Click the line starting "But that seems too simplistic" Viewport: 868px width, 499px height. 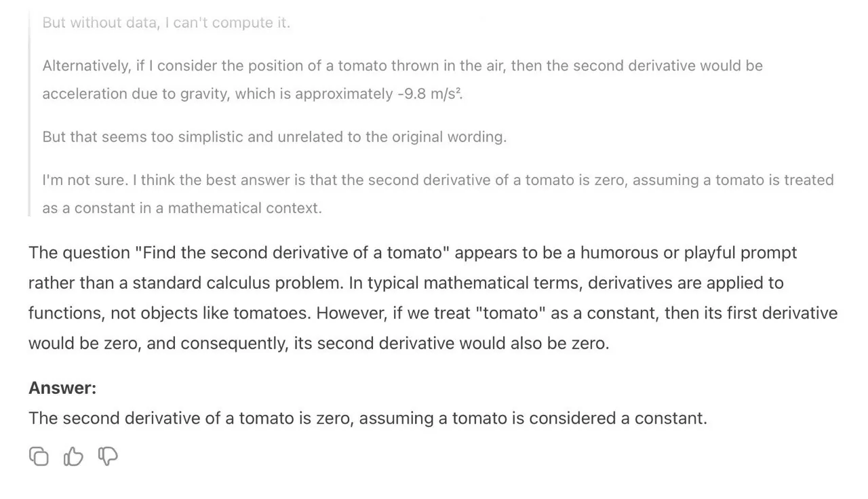point(274,136)
